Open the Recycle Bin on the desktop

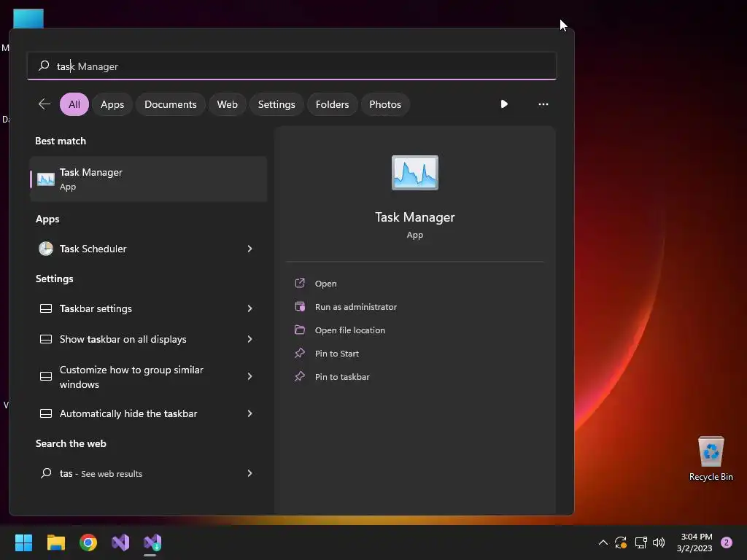711,458
